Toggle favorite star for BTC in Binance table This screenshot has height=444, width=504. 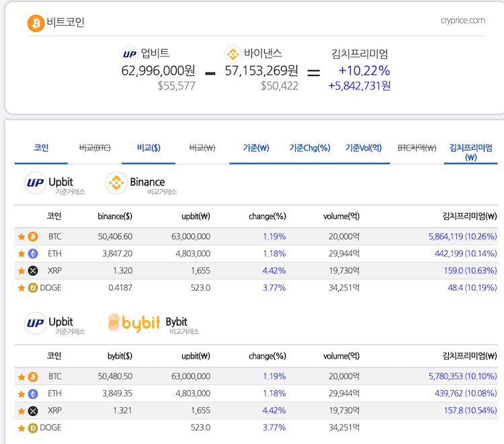pos(22,237)
